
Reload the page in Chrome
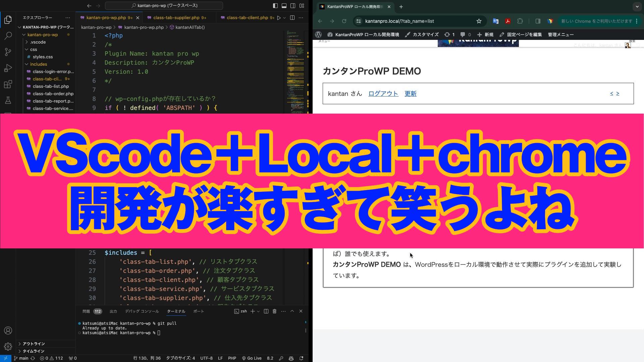click(x=344, y=21)
